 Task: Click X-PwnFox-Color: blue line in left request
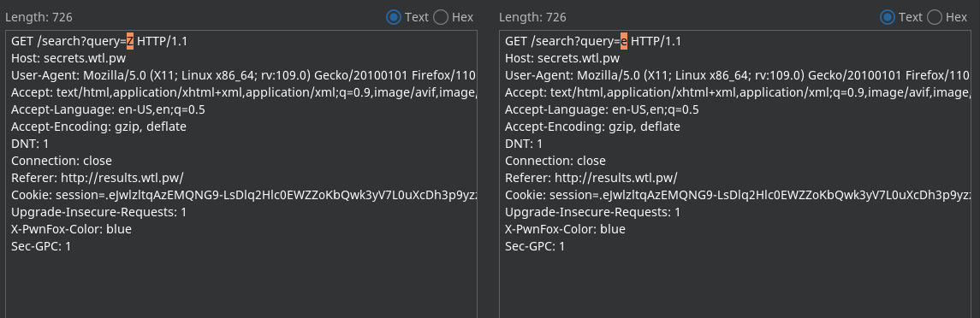(x=71, y=229)
